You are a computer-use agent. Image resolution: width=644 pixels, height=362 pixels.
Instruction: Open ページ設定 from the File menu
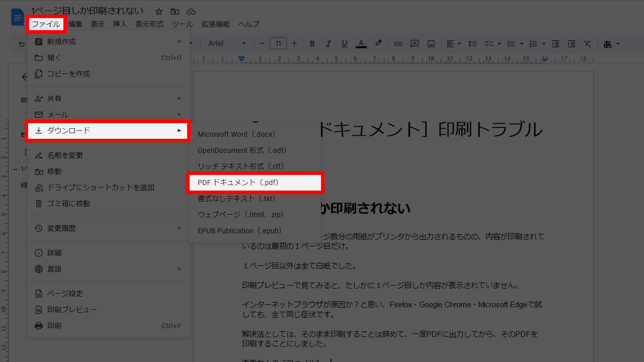pos(109,294)
